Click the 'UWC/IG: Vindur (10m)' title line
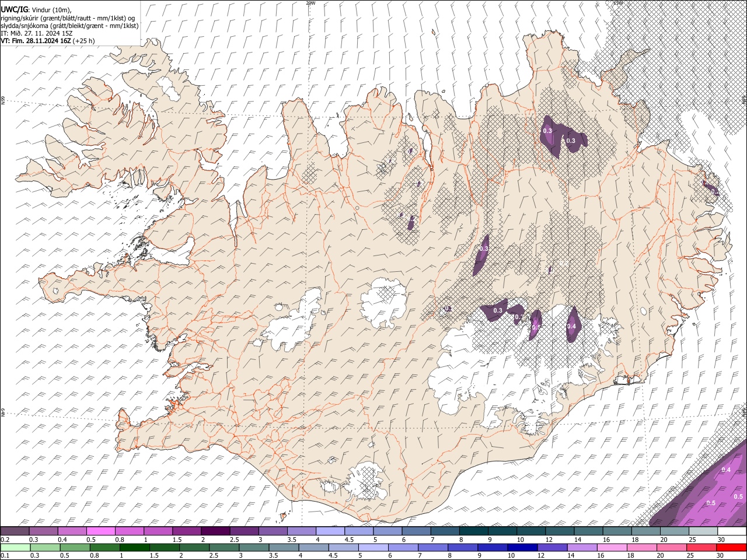 (x=36, y=10)
